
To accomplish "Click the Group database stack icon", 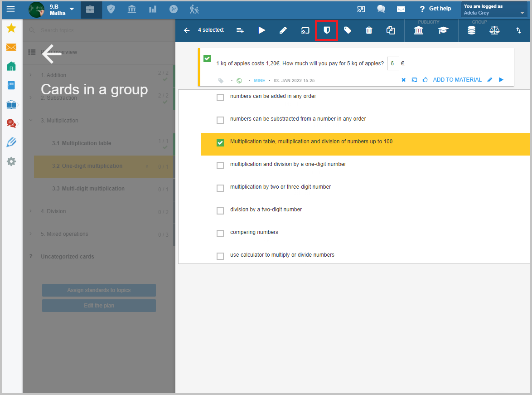I will (471, 30).
